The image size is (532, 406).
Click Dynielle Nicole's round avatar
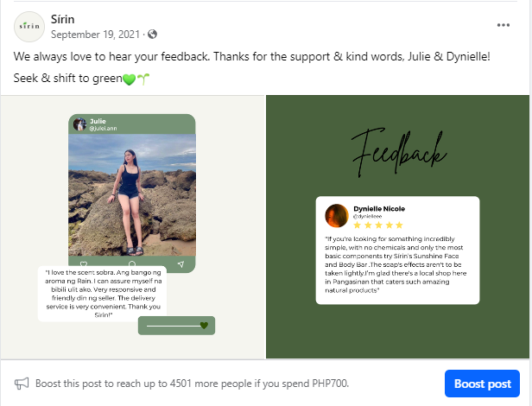(337, 216)
